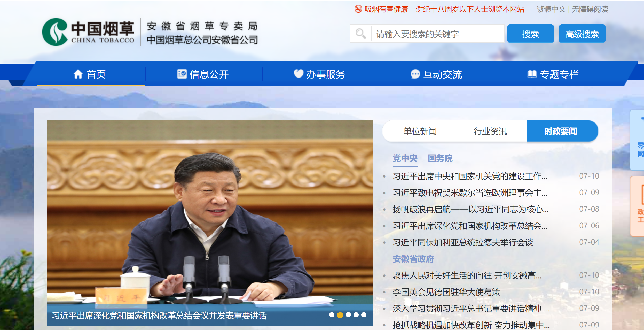Open the 国务院 sub-tab

440,158
